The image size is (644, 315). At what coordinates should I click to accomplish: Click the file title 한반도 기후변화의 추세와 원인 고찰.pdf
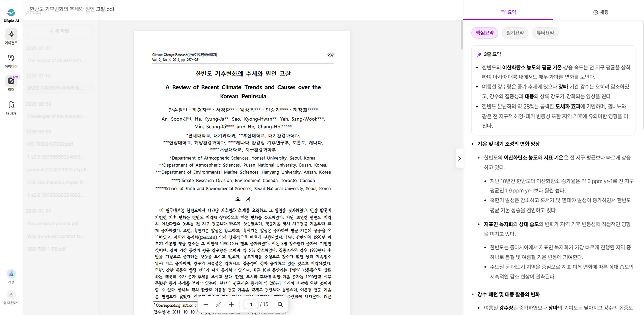[72, 9]
